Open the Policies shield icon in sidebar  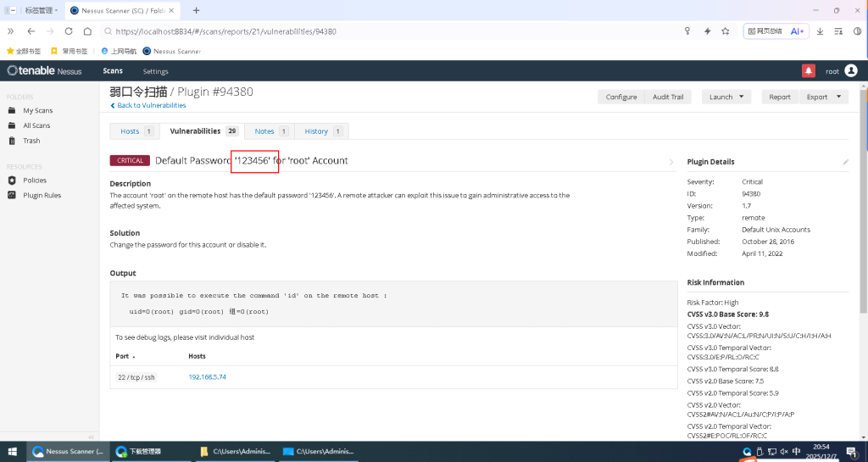(x=12, y=181)
